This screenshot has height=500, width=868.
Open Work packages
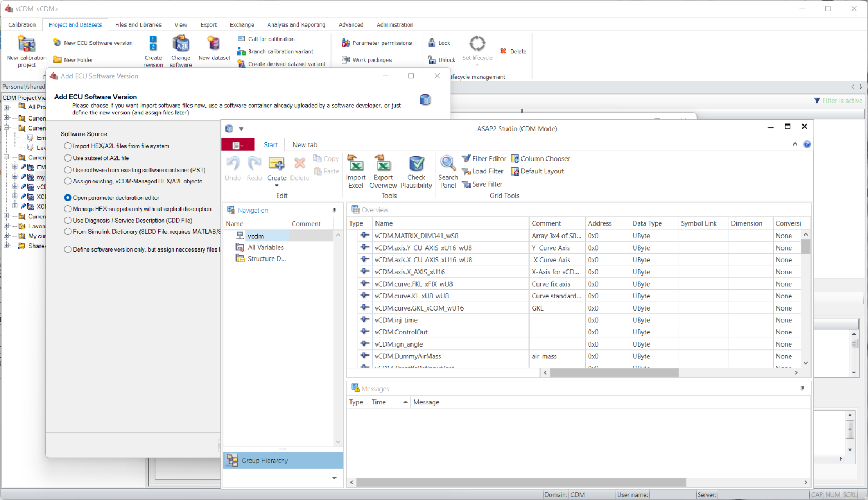coord(367,60)
